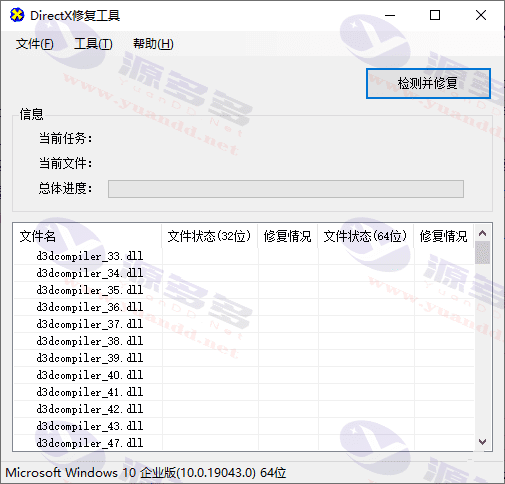The width and height of the screenshot is (505, 484).
Task: Select row d3dcompiler_39.dll
Action: point(244,358)
